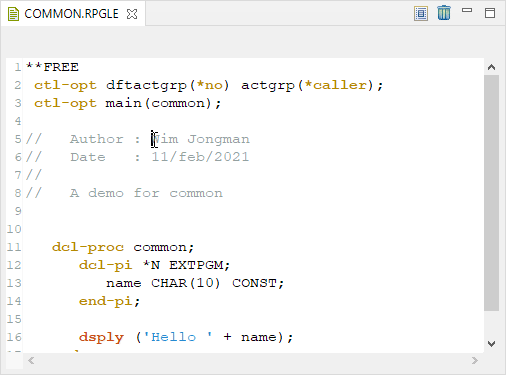Click the filmstrip-style page icon in the view toolbar
Viewport: 506px width, 375px height.
[x=421, y=14]
